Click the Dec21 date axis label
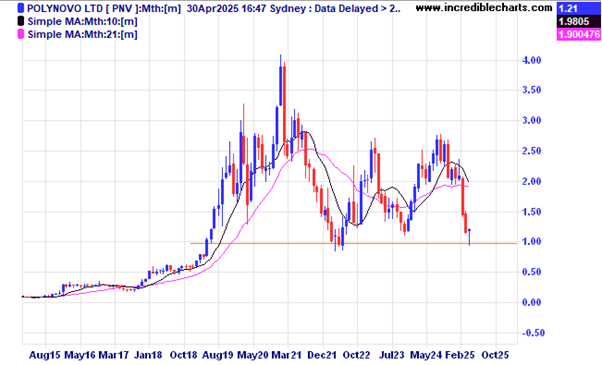This screenshot has height=365, width=602. click(322, 355)
